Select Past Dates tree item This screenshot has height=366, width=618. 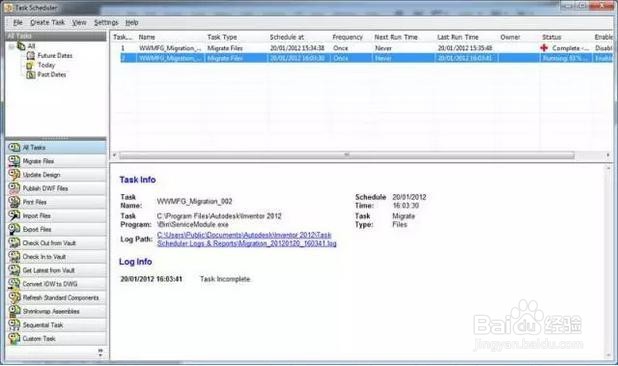52,74
